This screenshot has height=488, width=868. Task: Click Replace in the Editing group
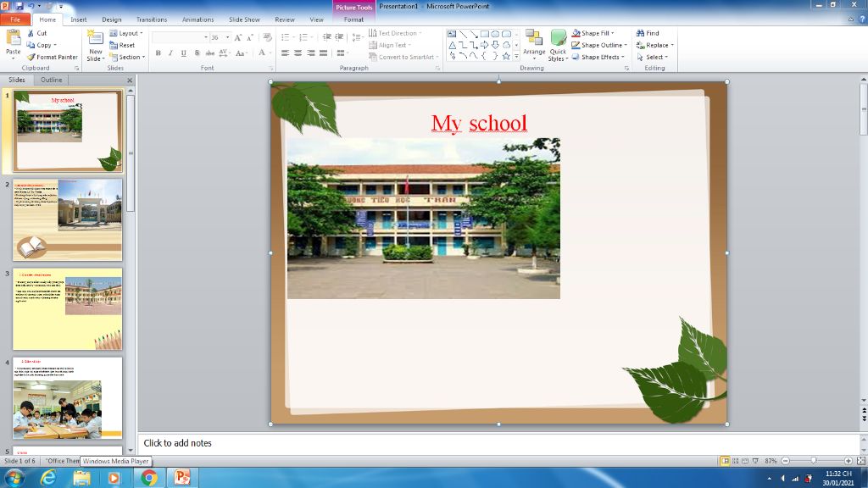(655, 44)
